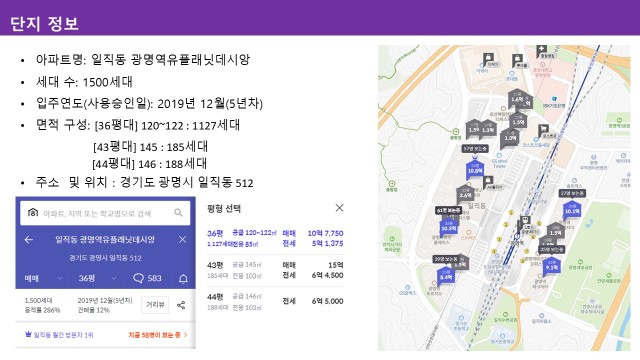Go back with the left arrow icon
The width and height of the screenshot is (640, 360).
[x=29, y=240]
